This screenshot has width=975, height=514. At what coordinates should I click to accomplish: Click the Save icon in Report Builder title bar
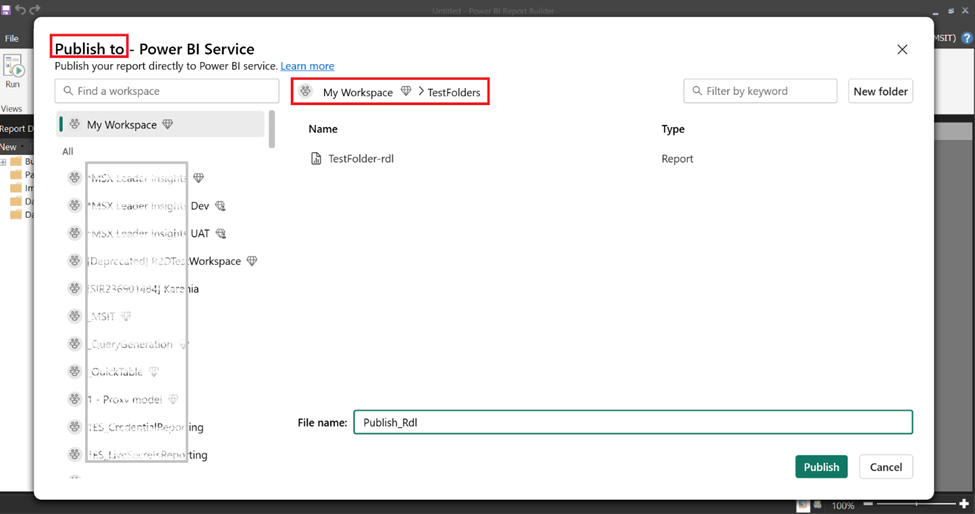click(x=6, y=9)
